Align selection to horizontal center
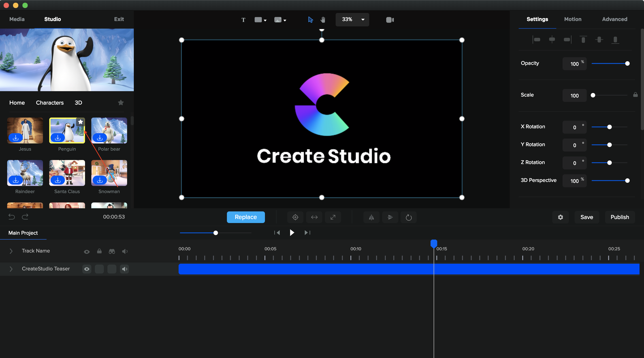This screenshot has height=358, width=644. click(552, 40)
